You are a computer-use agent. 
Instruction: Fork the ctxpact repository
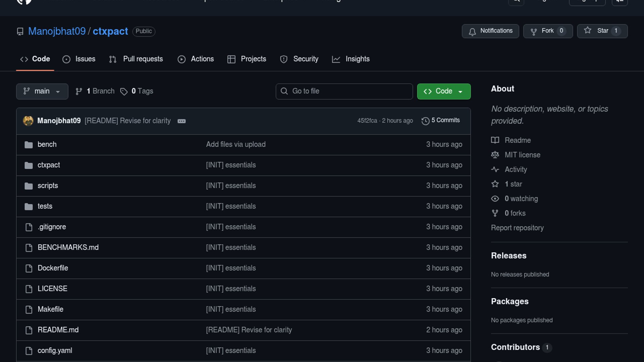pos(547,31)
